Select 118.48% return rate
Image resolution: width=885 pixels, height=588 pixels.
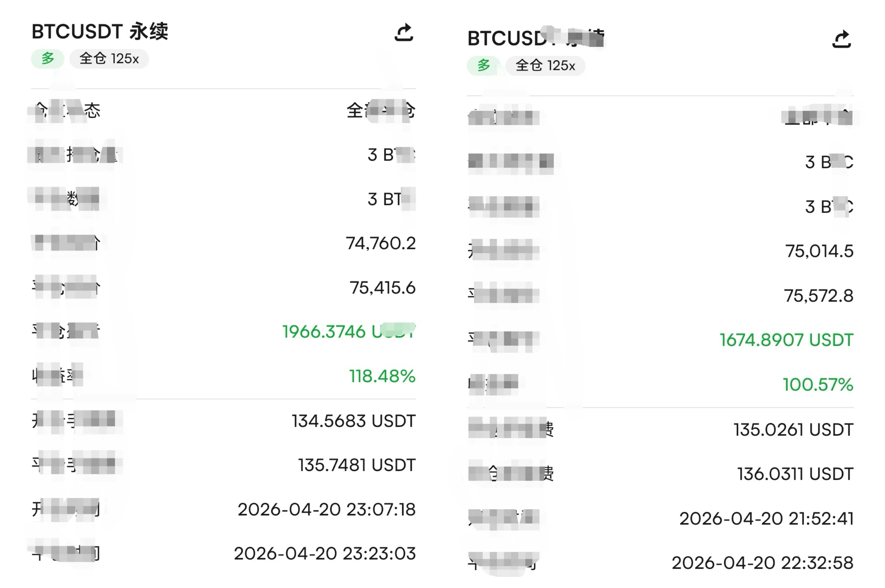click(x=383, y=376)
